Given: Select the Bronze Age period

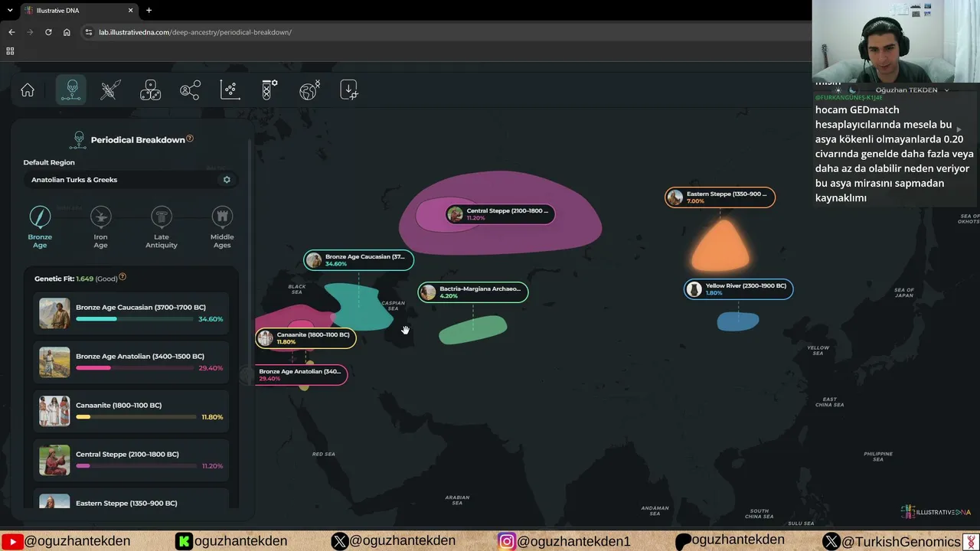Looking at the screenshot, I should tap(40, 227).
